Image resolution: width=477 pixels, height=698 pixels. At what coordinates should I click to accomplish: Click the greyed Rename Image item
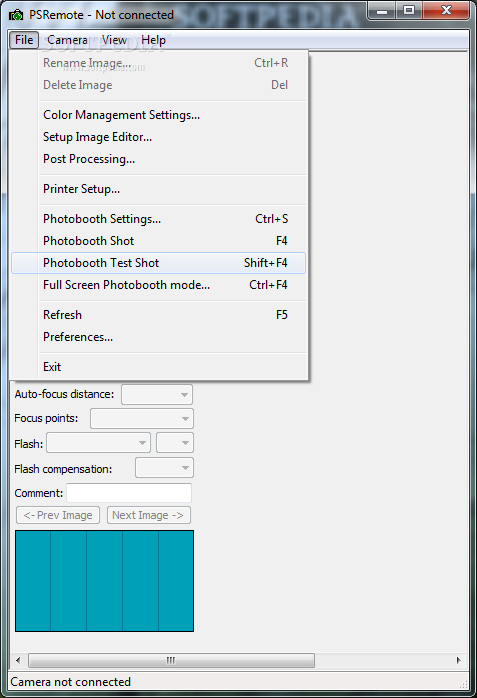point(158,63)
